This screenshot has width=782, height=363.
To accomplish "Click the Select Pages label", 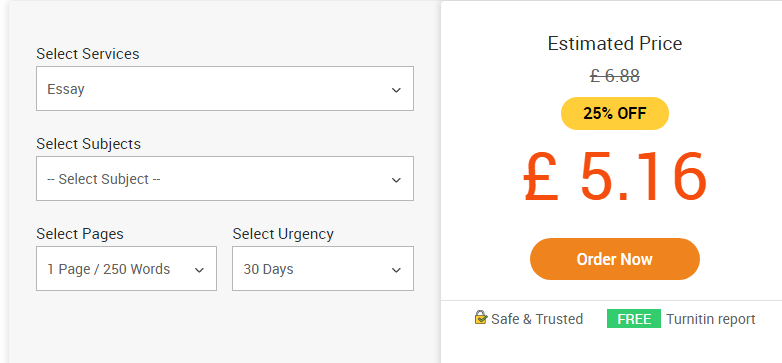I will click(80, 234).
